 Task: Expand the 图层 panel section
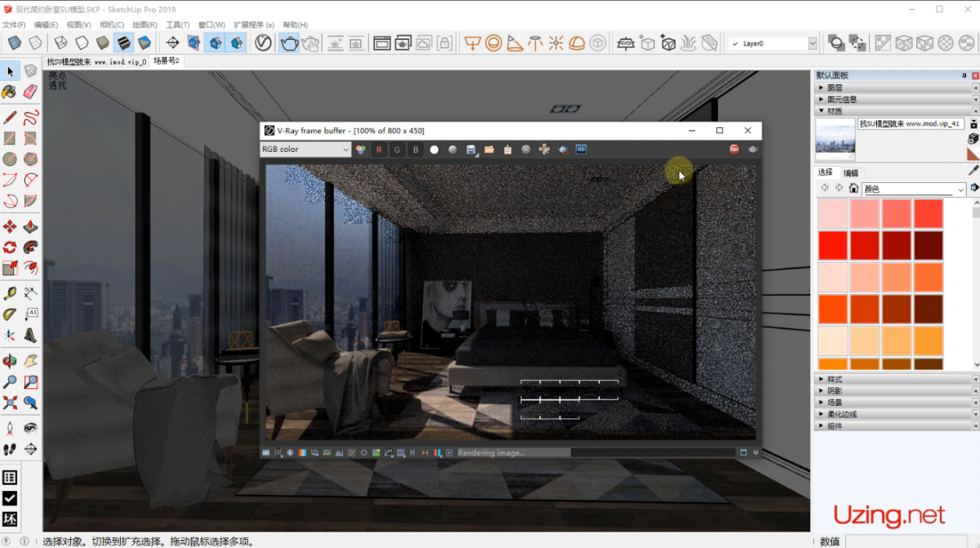[x=834, y=87]
